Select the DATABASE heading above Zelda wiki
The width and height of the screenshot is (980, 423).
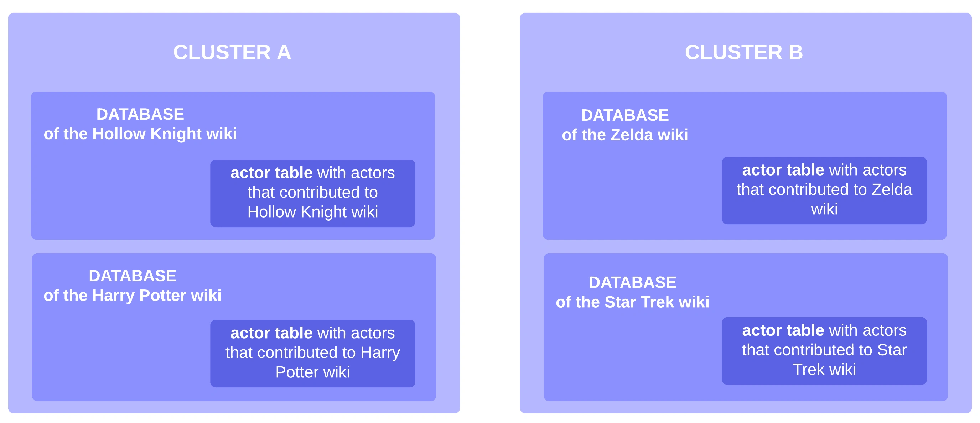point(625,115)
